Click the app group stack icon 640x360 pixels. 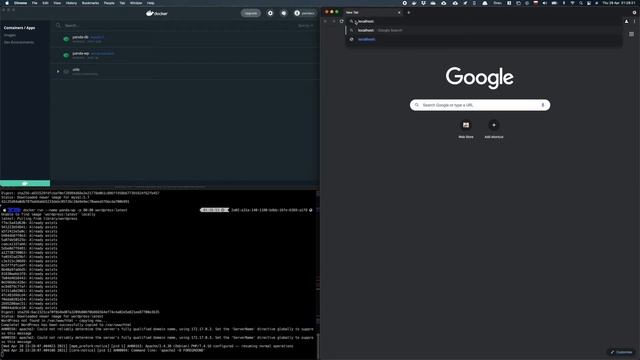coord(66,71)
